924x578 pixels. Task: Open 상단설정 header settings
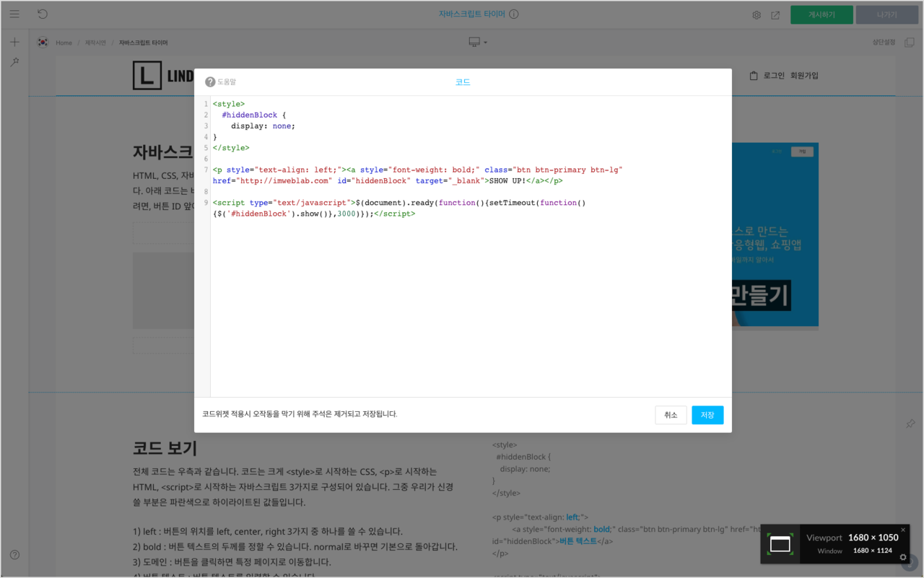tap(884, 43)
